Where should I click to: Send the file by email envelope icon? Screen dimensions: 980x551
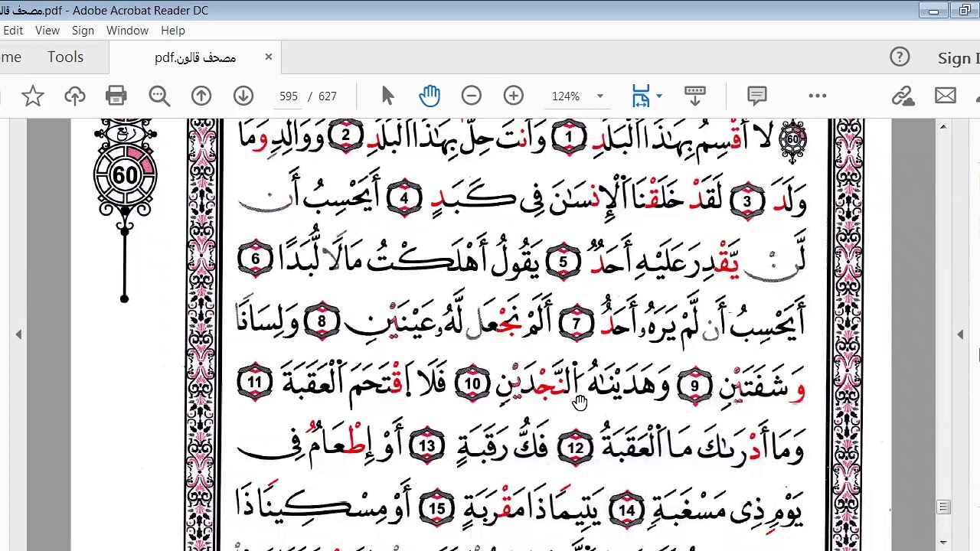click(946, 96)
